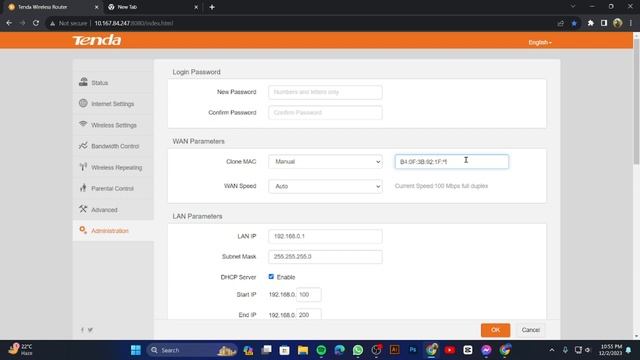The height and width of the screenshot is (360, 640).
Task: Click the microphone icon in system tray
Action: (x=565, y=350)
